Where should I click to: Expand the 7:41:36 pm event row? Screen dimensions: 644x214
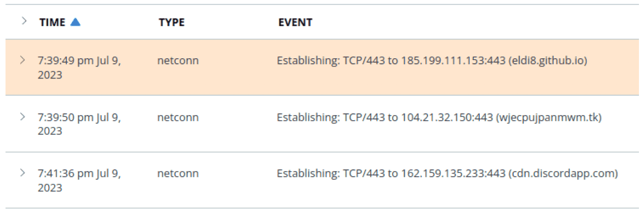(x=22, y=173)
